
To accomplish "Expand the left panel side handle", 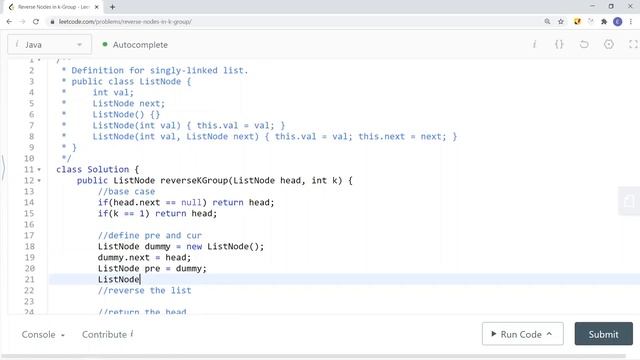I will [x=3, y=168].
